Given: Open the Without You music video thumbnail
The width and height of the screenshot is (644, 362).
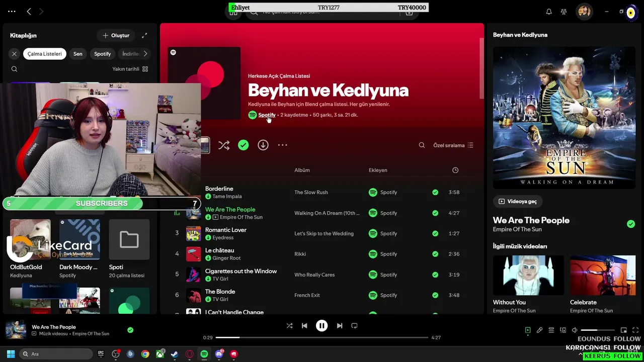Looking at the screenshot, I should tap(528, 276).
